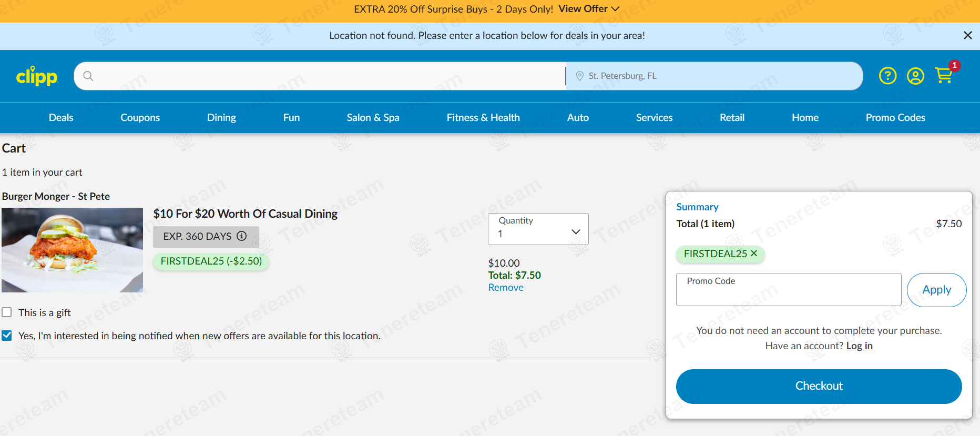Open the shopping cart icon

coord(944,76)
